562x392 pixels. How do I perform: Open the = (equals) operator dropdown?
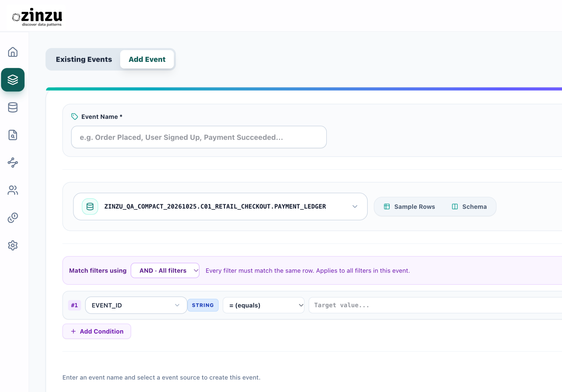coord(263,305)
